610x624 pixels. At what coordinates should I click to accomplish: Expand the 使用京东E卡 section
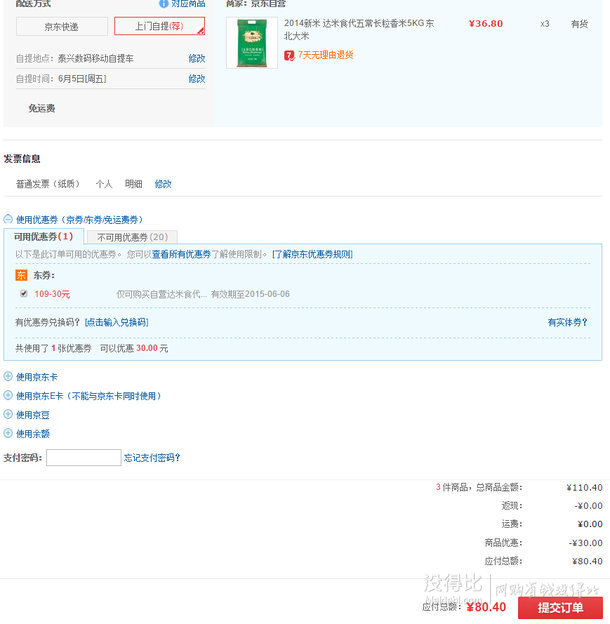coord(8,395)
